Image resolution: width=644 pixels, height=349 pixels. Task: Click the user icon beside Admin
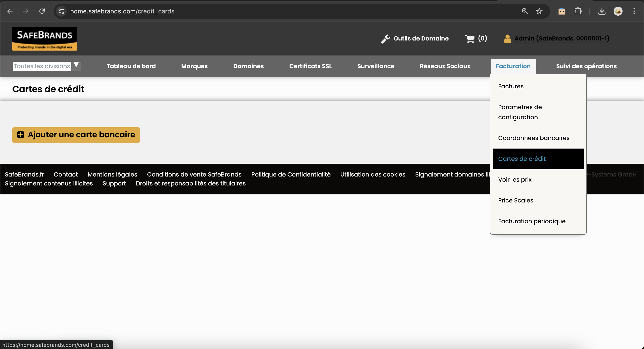508,39
